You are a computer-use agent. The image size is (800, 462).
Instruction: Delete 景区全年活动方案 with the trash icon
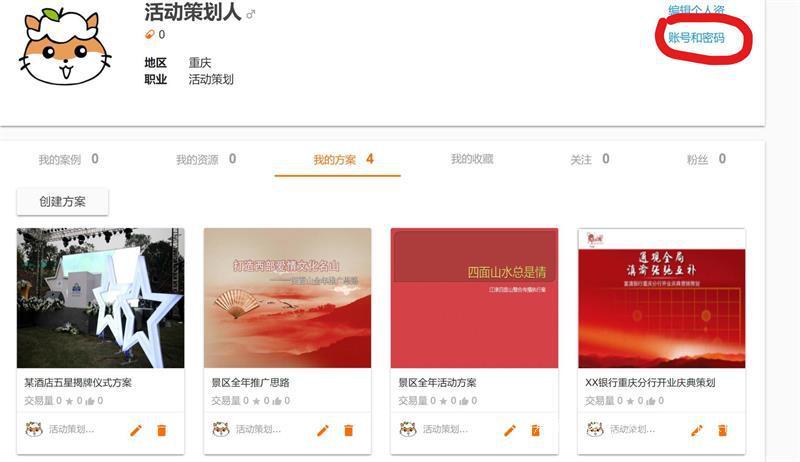(536, 430)
